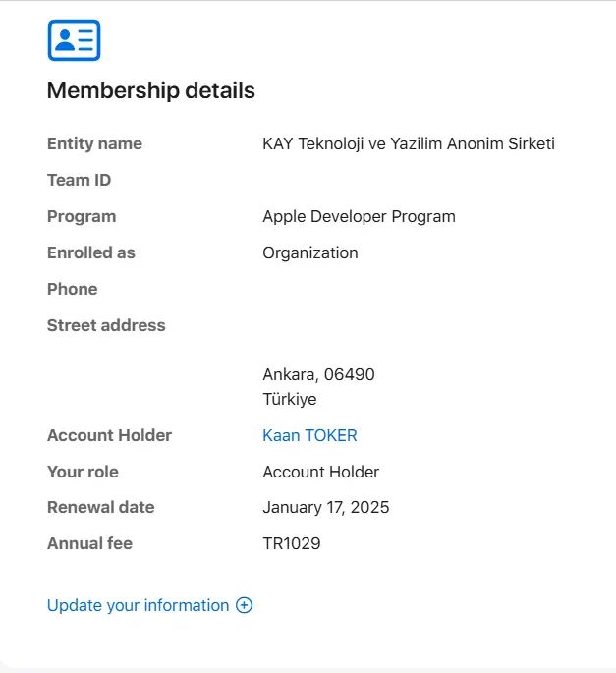Click the Account Holder field label
This screenshot has height=673, width=616.
pyautogui.click(x=109, y=435)
